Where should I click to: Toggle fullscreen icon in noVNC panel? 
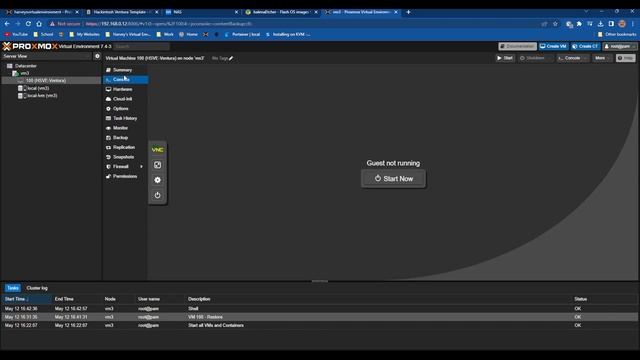coord(158,165)
